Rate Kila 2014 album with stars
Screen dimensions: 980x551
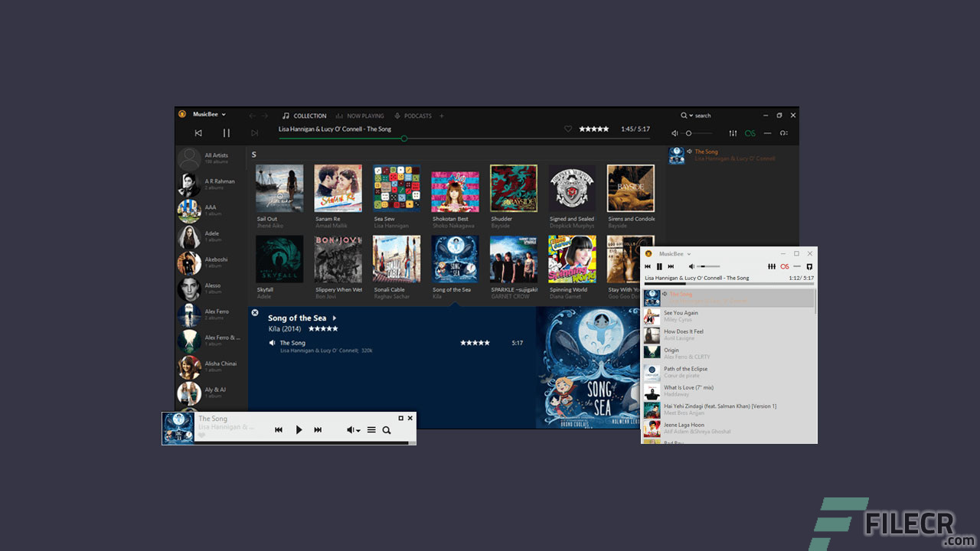pos(323,328)
